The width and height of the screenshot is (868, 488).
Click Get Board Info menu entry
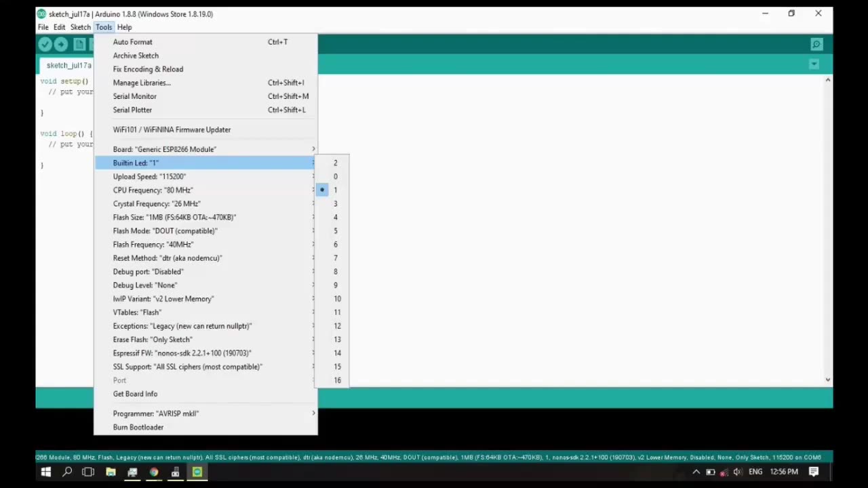tap(205, 394)
